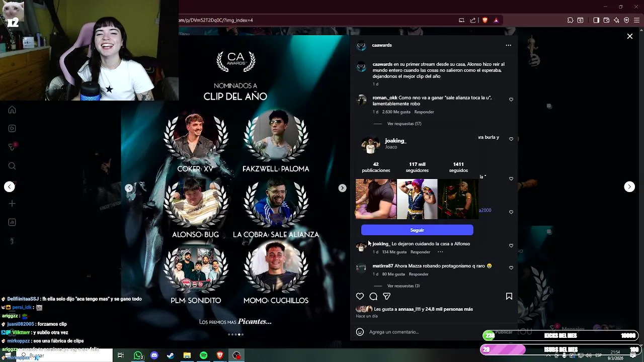
Task: Click the Publicar button
Action: [504, 332]
